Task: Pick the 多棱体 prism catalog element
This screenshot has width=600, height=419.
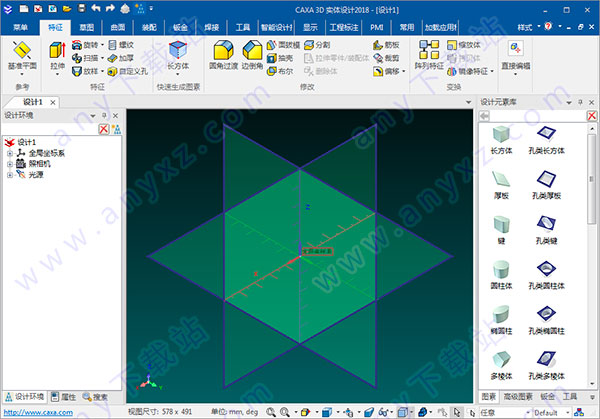Action: point(501,365)
